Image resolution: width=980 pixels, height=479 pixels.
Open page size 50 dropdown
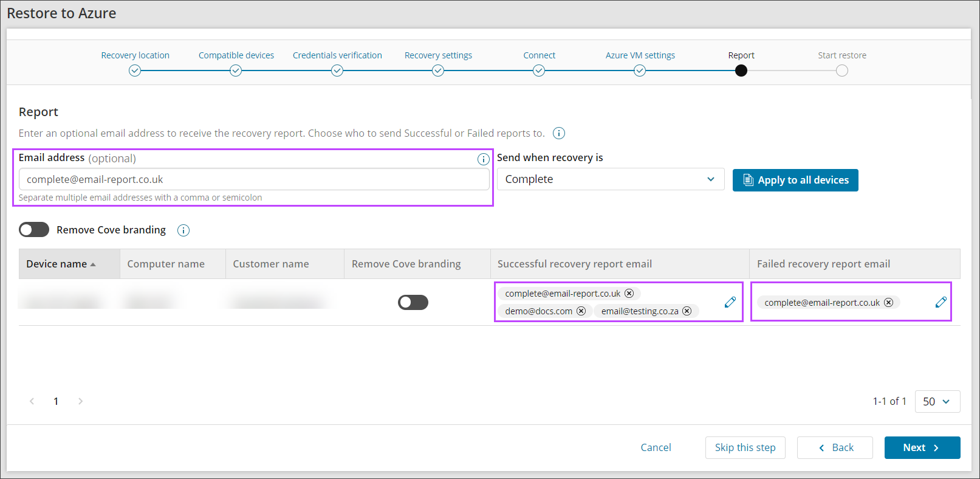(x=937, y=401)
